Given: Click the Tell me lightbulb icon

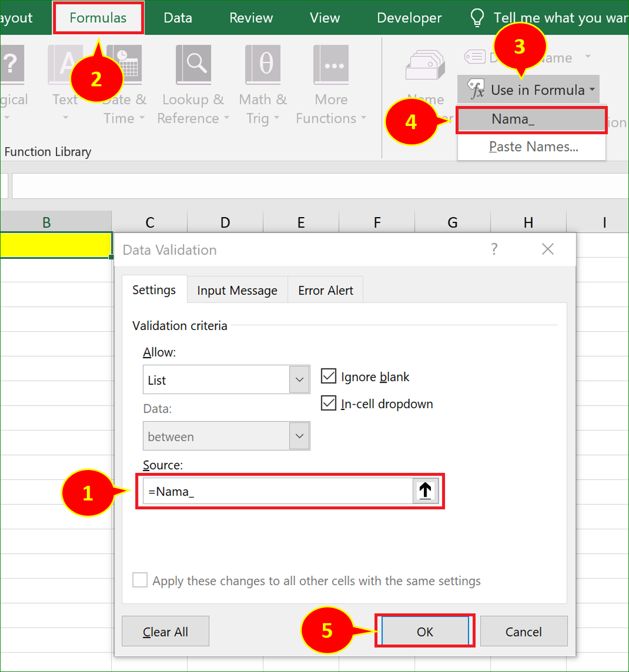Looking at the screenshot, I should pos(477,17).
